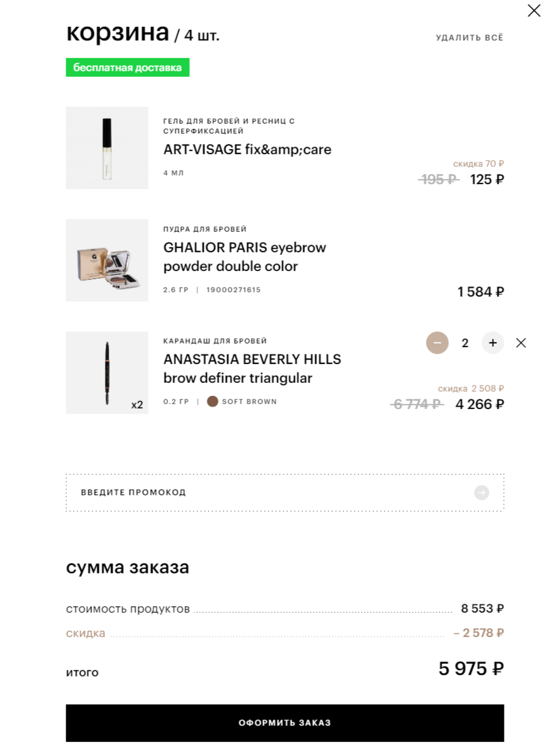Remove Anastasia Beverly Hills item with X

(521, 342)
